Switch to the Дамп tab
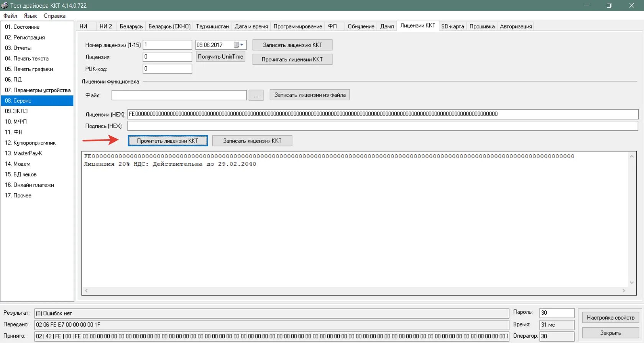 click(387, 26)
